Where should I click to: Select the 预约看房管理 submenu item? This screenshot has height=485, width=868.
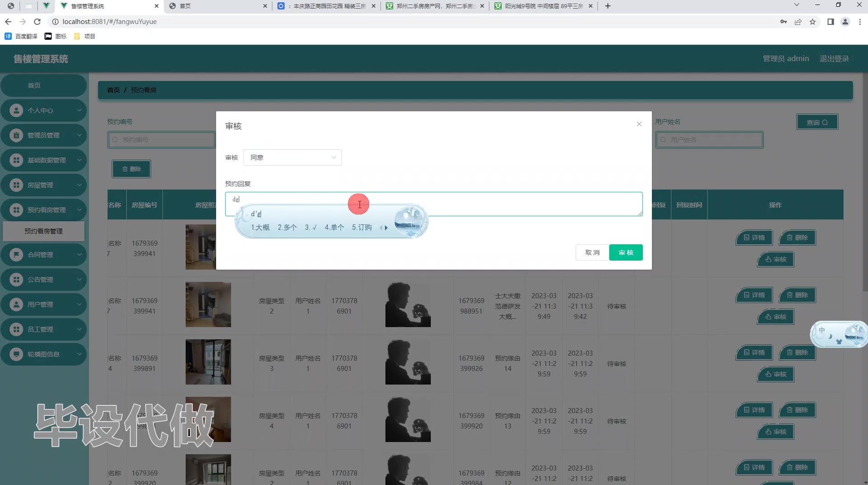(43, 231)
